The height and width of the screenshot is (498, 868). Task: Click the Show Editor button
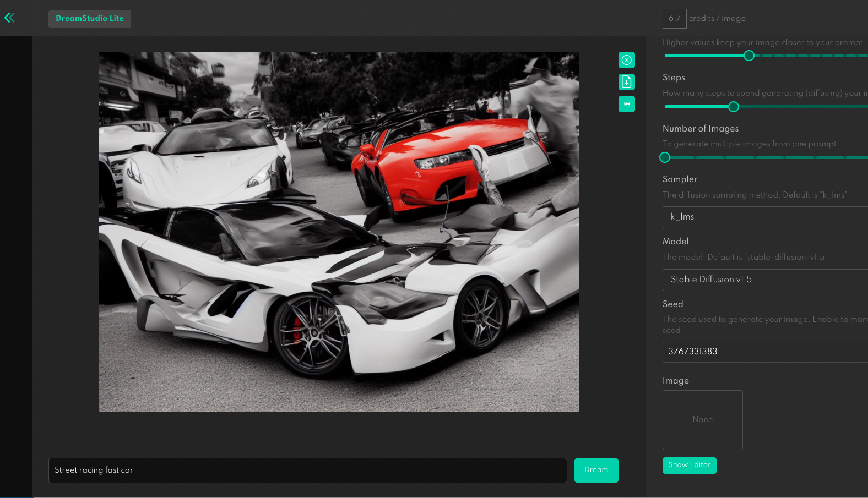point(689,465)
